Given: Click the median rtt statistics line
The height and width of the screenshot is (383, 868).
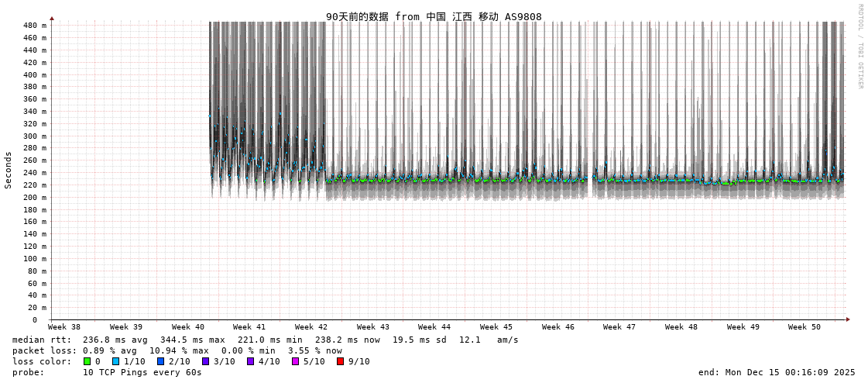Looking at the screenshot, I should tap(265, 340).
